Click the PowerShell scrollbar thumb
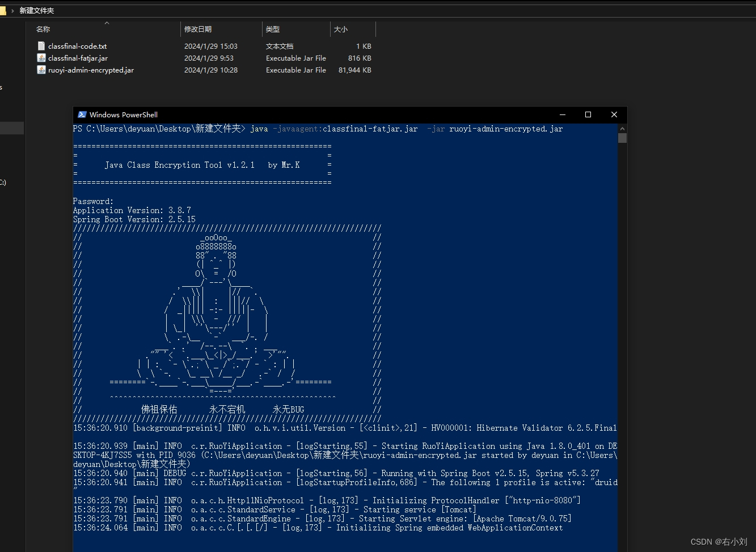This screenshot has width=756, height=552. 622,138
